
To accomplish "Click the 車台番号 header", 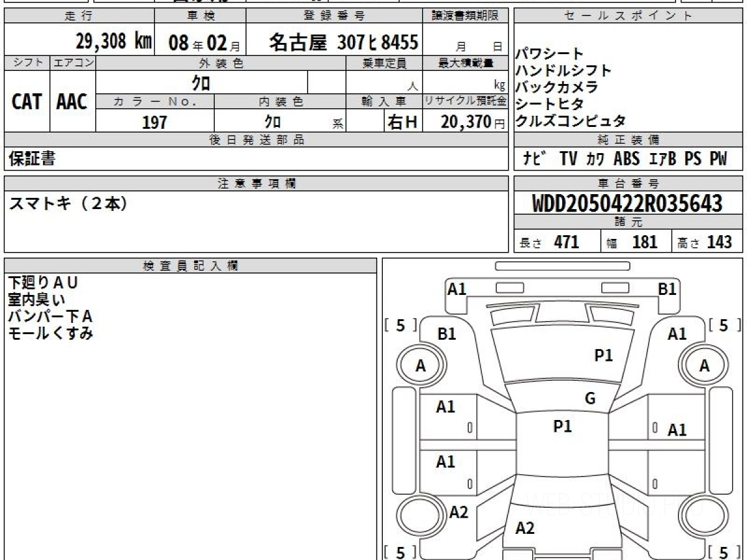I will pos(628,184).
